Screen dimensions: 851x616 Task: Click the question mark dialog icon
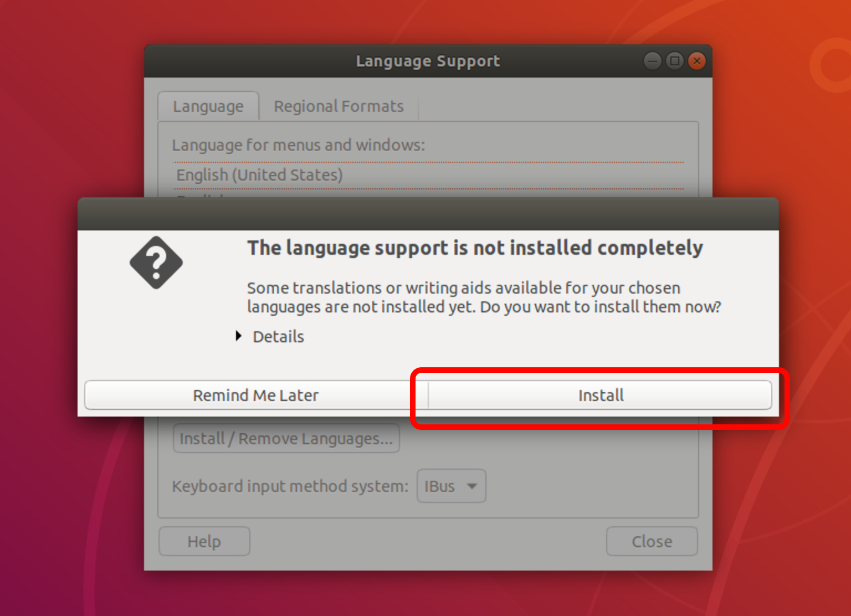tap(156, 263)
